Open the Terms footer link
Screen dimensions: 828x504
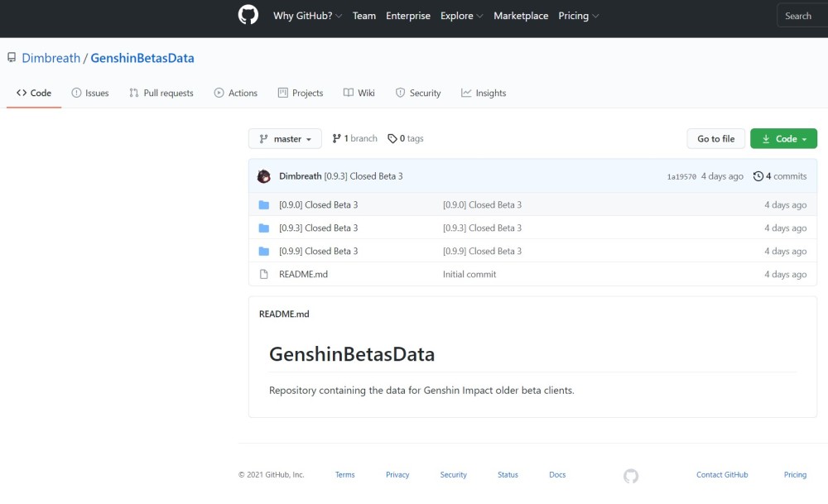[x=344, y=475]
